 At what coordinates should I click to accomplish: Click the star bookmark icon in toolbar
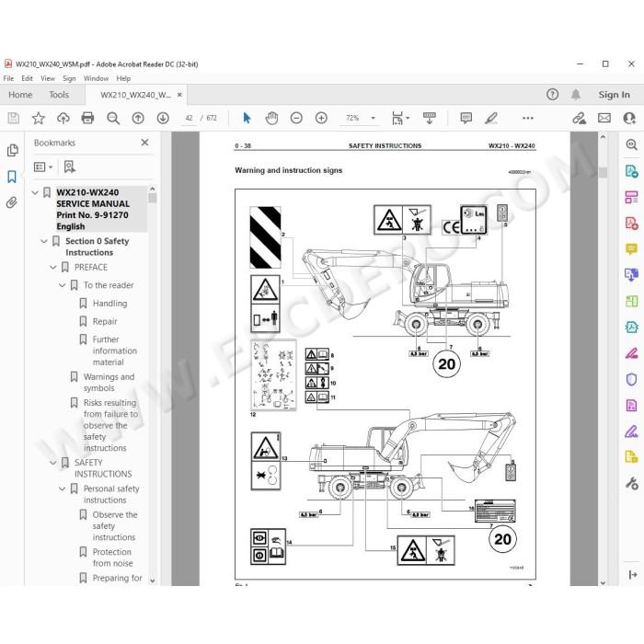[x=39, y=119]
